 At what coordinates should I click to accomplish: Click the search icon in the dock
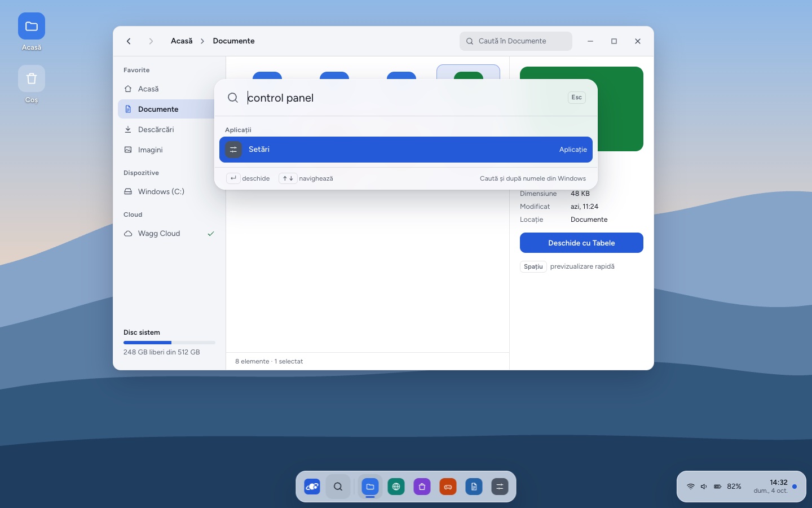tap(338, 487)
